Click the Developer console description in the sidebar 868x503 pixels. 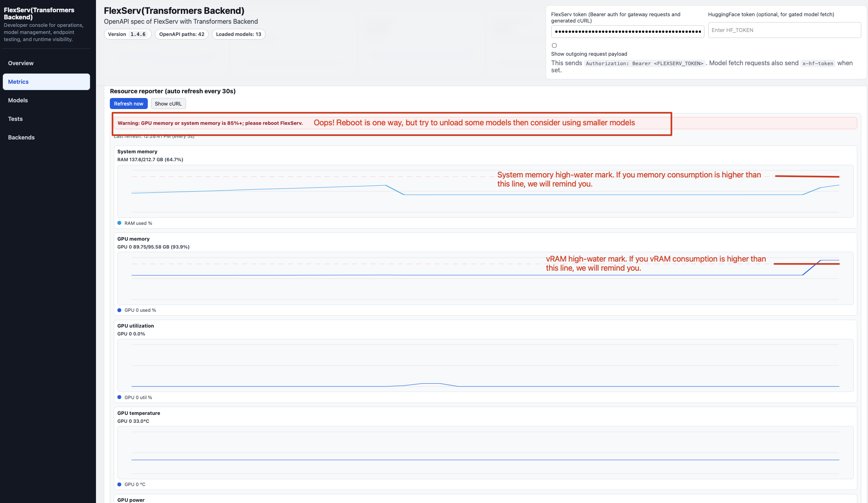coord(44,32)
